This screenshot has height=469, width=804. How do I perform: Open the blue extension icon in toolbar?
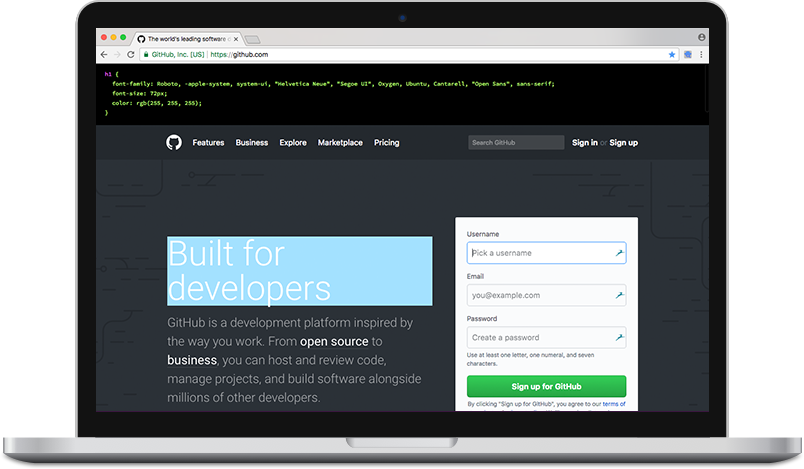pos(688,54)
